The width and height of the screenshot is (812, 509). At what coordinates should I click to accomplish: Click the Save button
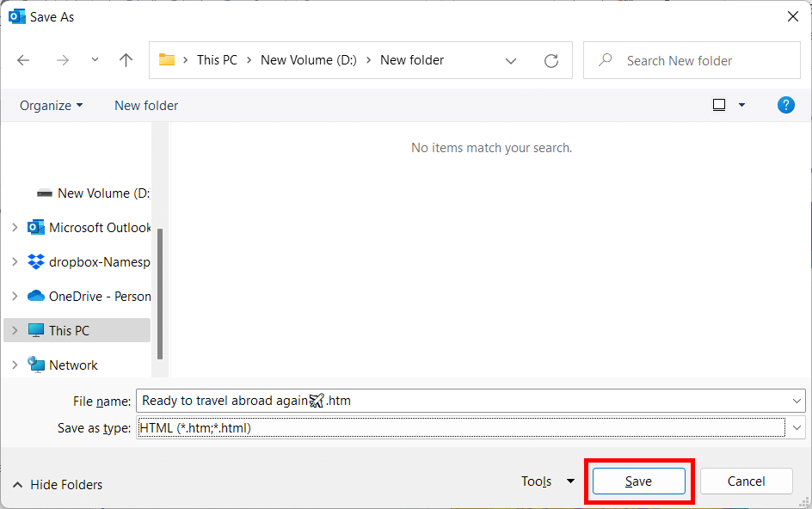[x=638, y=481]
